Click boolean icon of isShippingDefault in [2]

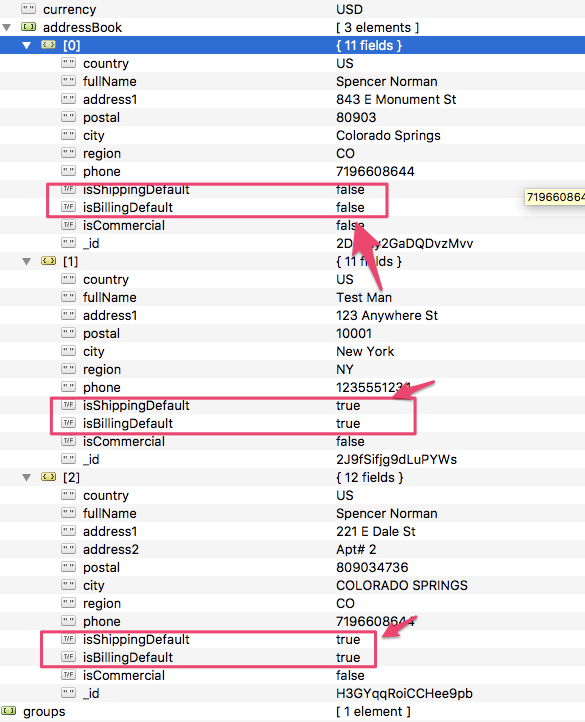point(69,639)
